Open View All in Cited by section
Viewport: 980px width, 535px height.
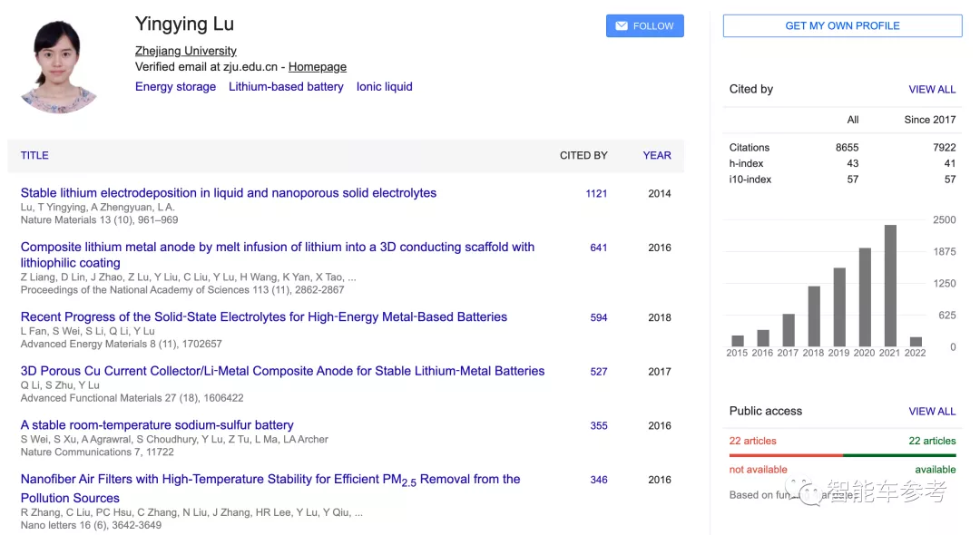click(x=932, y=90)
